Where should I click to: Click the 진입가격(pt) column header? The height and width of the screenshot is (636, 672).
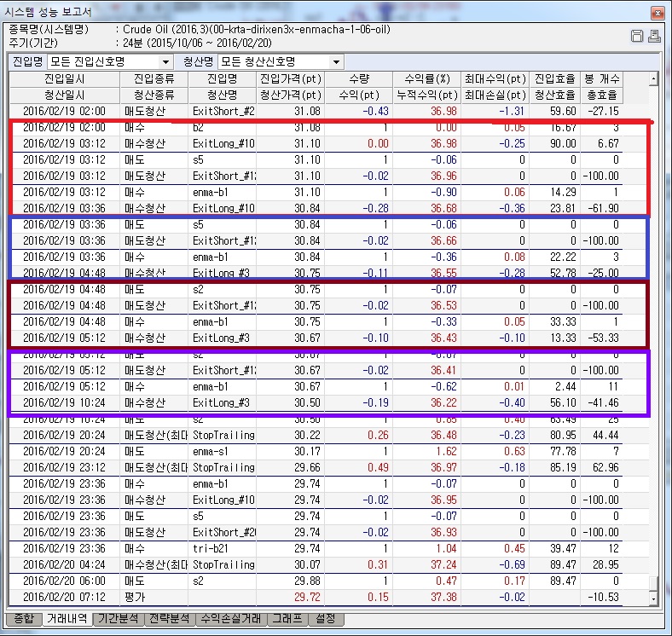point(290,79)
